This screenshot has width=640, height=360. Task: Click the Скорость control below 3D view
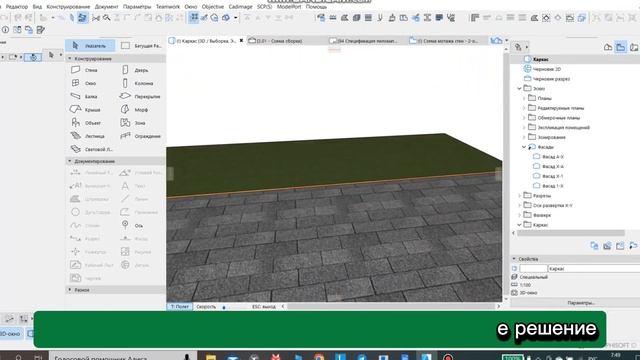[206, 307]
